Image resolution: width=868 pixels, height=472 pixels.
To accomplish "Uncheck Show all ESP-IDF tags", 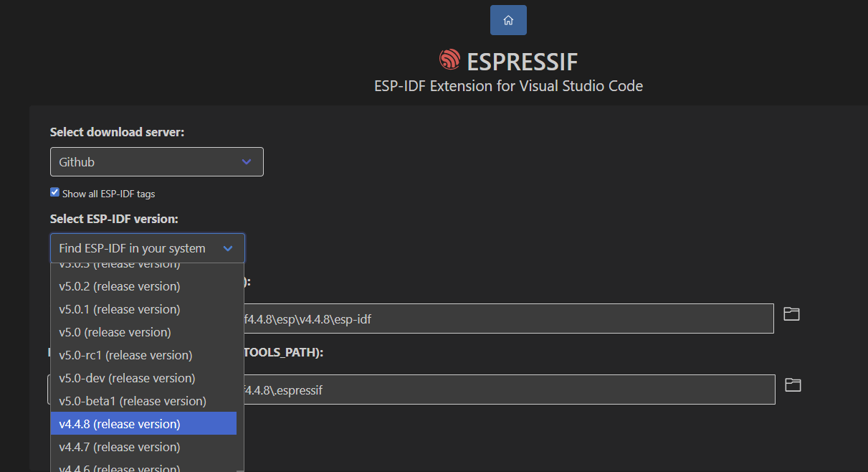I will [54, 192].
